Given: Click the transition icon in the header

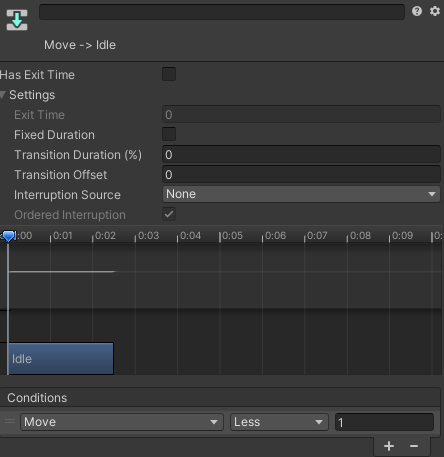Looking at the screenshot, I should (x=17, y=20).
